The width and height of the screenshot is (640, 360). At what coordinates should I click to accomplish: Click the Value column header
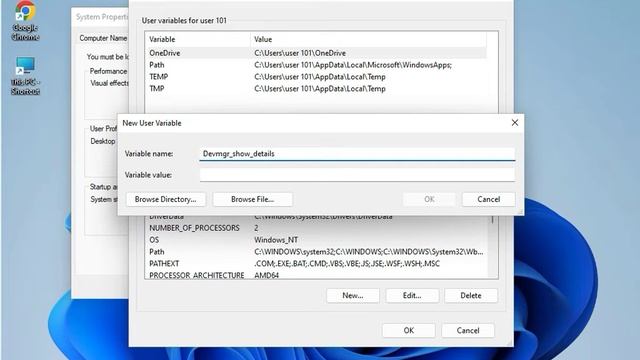pos(368,39)
